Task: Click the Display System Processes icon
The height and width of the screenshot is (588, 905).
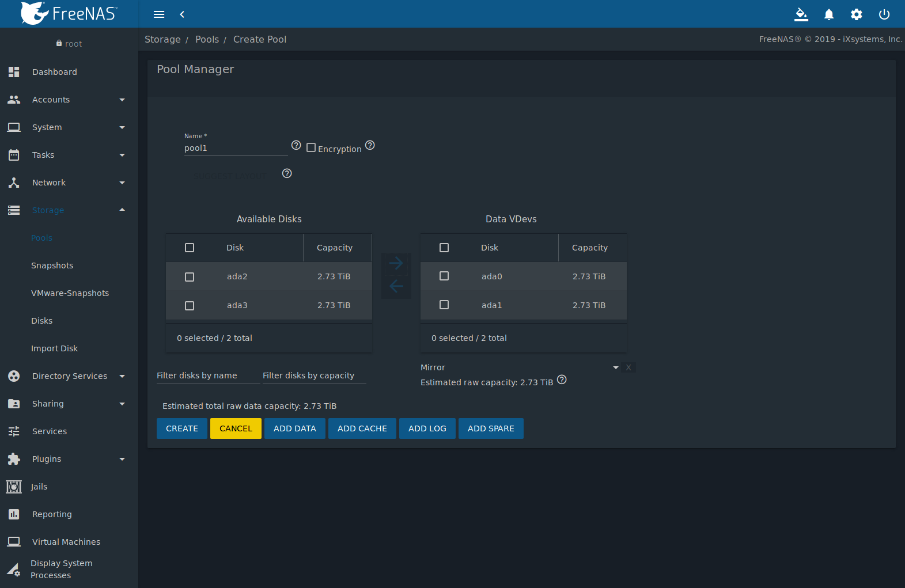Action: (14, 570)
